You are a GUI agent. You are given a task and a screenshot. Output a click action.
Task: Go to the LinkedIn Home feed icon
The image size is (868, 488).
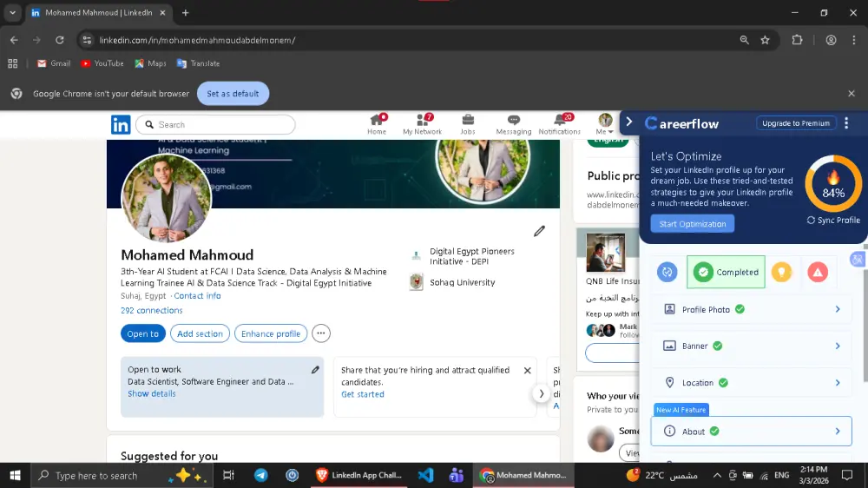[x=377, y=125]
